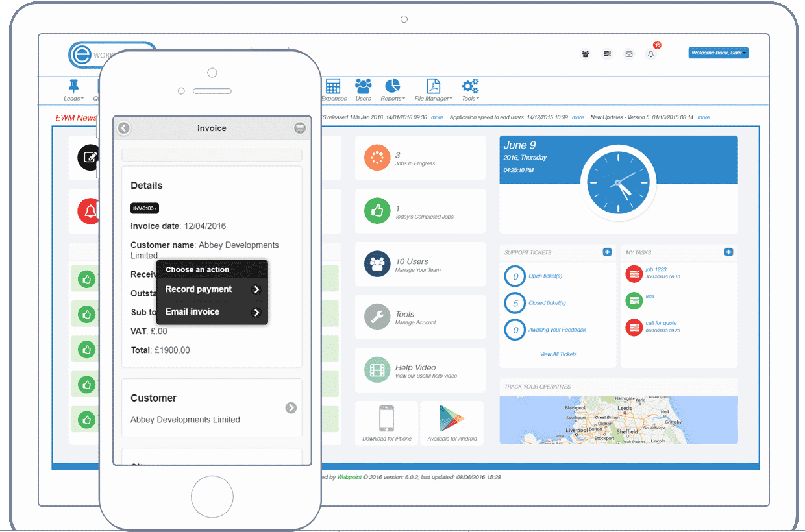This screenshot has height=532, width=805.
Task: Expand the Customer section chevron
Action: pyautogui.click(x=291, y=407)
